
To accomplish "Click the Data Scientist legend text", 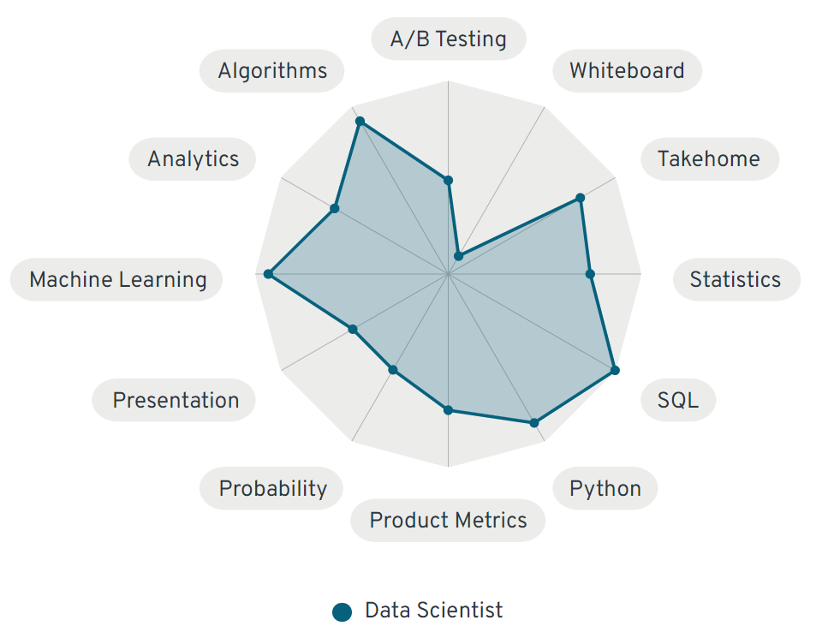I will (434, 611).
